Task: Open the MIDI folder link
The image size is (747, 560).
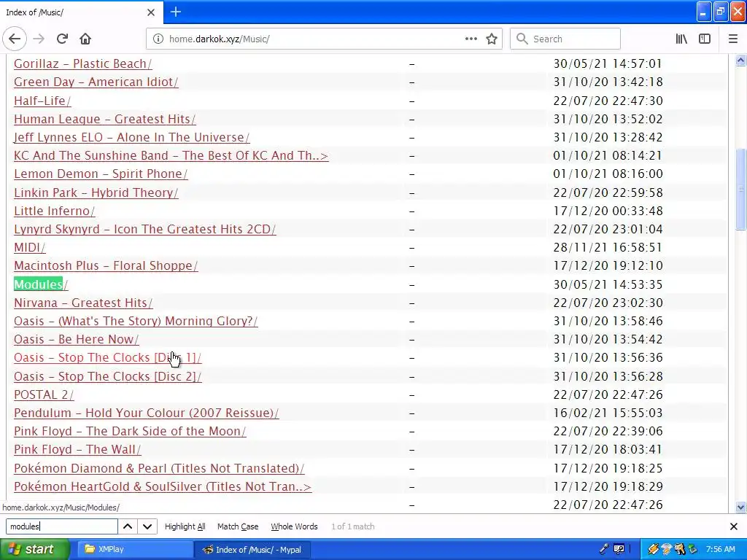Action: tap(29, 248)
